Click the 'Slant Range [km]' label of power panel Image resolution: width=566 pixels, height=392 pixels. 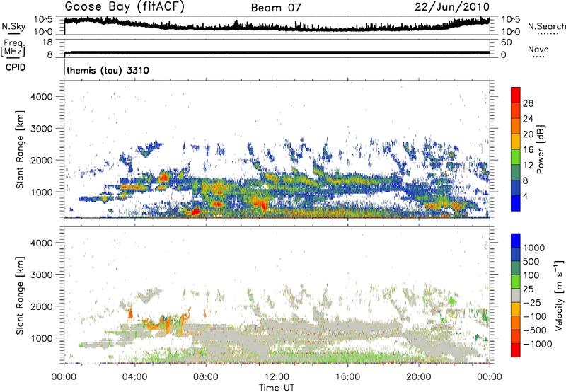tap(21, 149)
